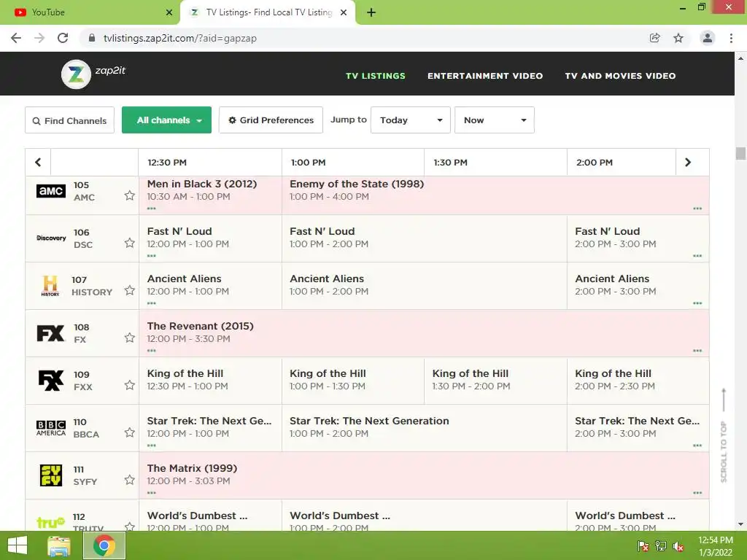This screenshot has width=747, height=560.
Task: Open Fast N' Loud 1:00 PM listing
Action: click(x=425, y=238)
